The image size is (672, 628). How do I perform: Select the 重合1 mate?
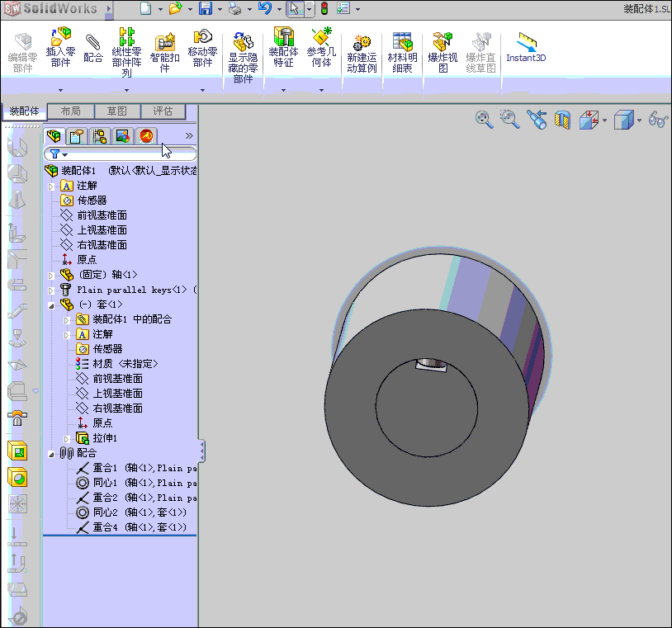137,468
